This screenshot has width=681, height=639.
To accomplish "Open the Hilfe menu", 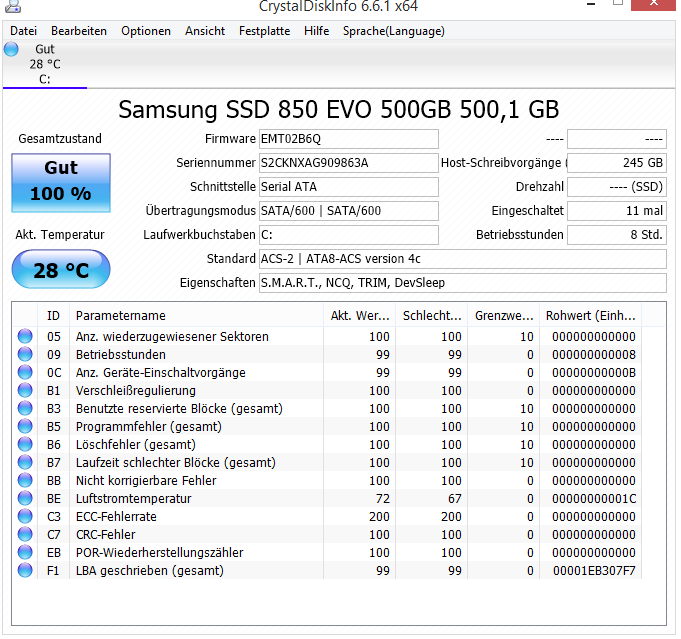I will tap(316, 31).
